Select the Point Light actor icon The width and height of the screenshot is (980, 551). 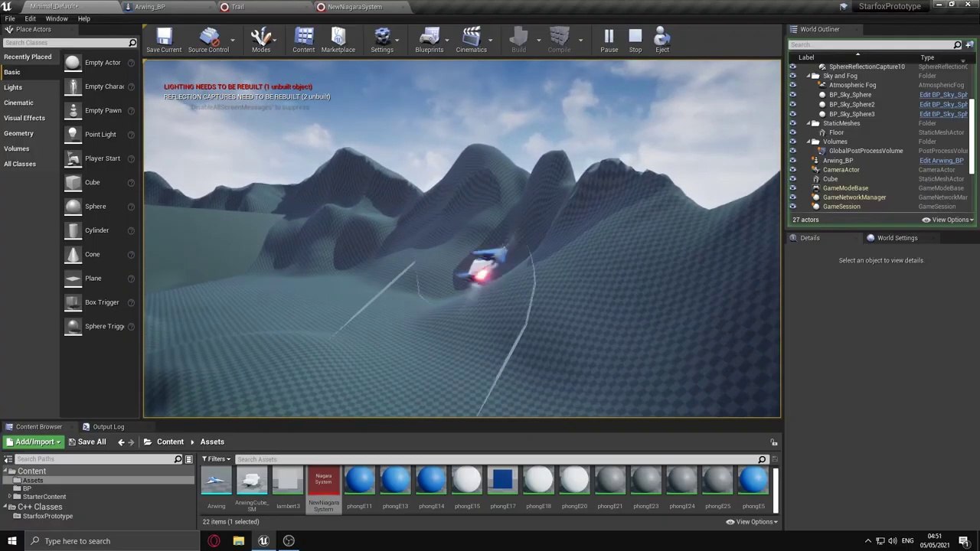coord(73,135)
